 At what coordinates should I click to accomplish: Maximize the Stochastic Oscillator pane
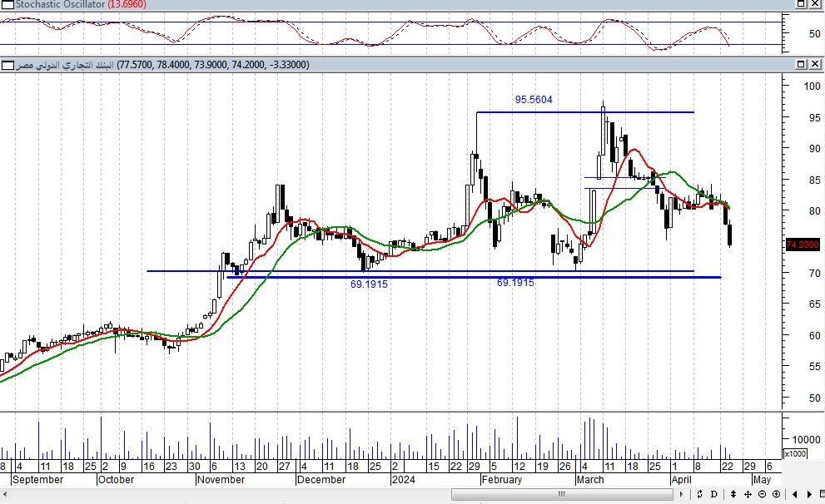[x=800, y=4]
